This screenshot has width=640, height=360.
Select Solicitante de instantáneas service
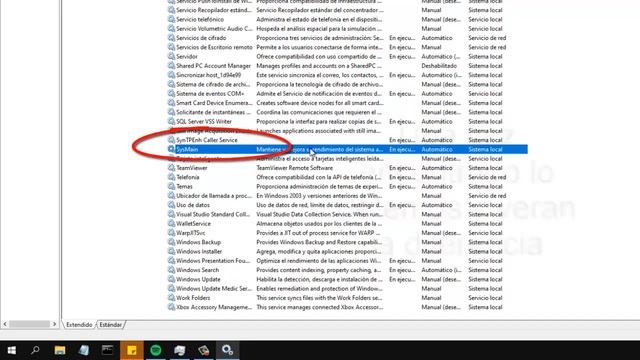tap(213, 112)
